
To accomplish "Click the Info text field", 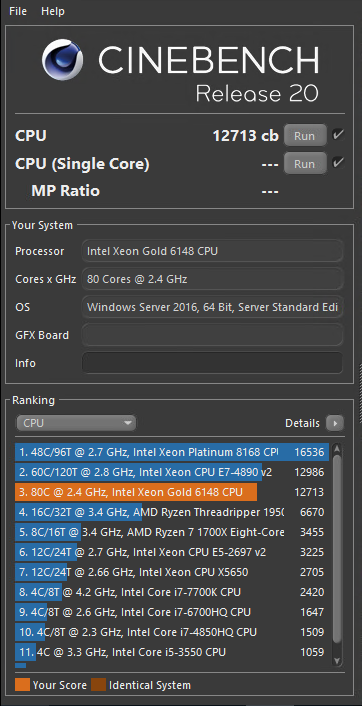I will pos(213,363).
